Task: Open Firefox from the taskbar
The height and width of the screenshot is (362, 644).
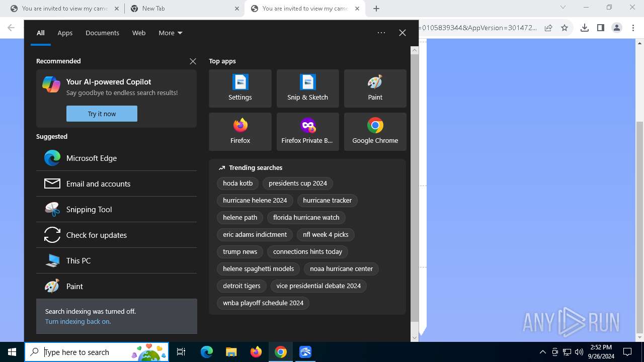Action: tap(256, 352)
